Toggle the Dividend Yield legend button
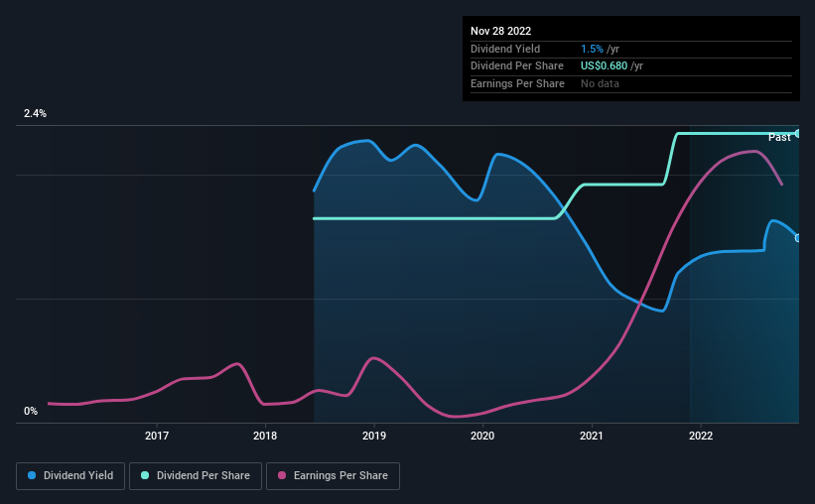815x504 pixels. click(x=70, y=476)
